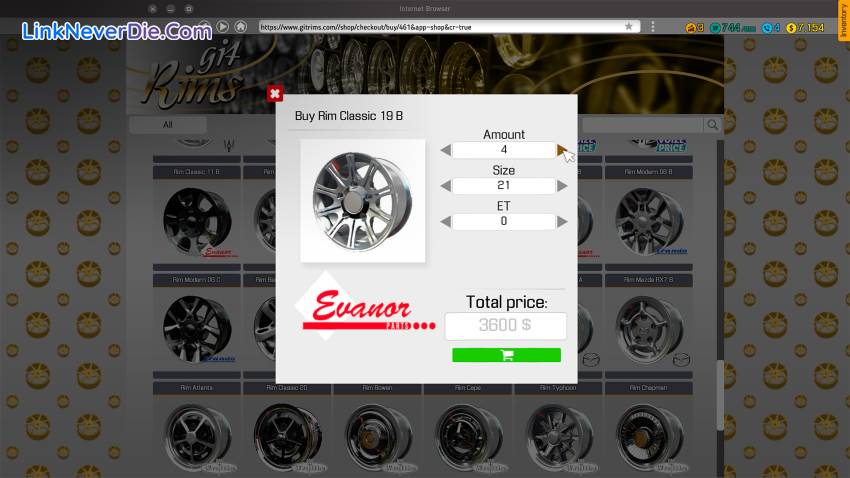
Task: Select the Rim Atlanta thumbnail
Action: [197, 436]
